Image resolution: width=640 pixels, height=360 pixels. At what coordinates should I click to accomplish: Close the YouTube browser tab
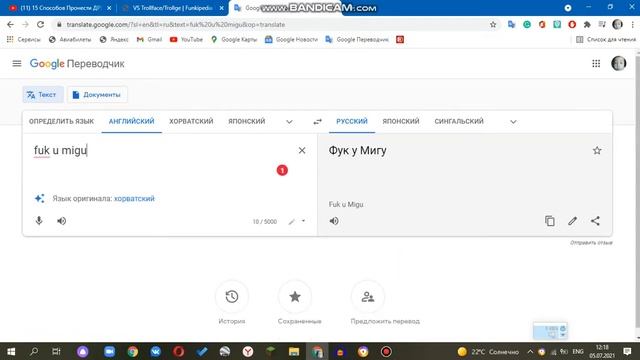(109, 8)
